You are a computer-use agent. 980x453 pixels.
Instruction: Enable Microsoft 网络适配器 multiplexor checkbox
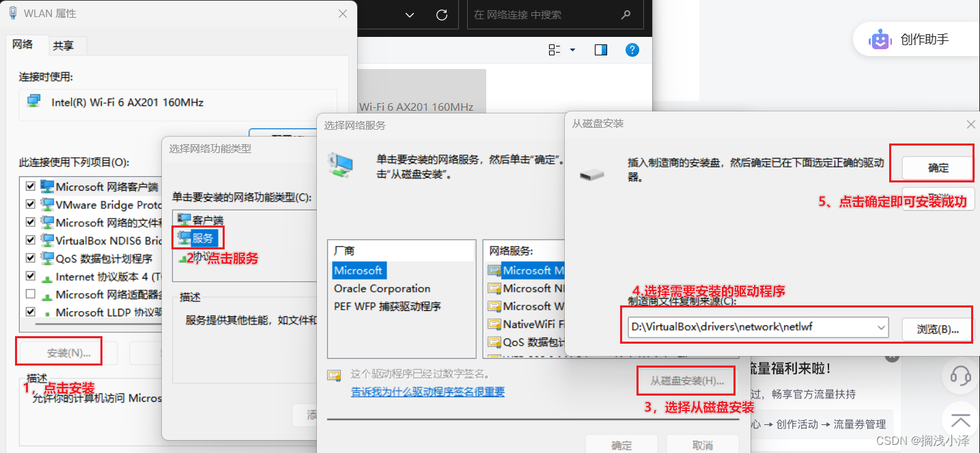coord(30,294)
